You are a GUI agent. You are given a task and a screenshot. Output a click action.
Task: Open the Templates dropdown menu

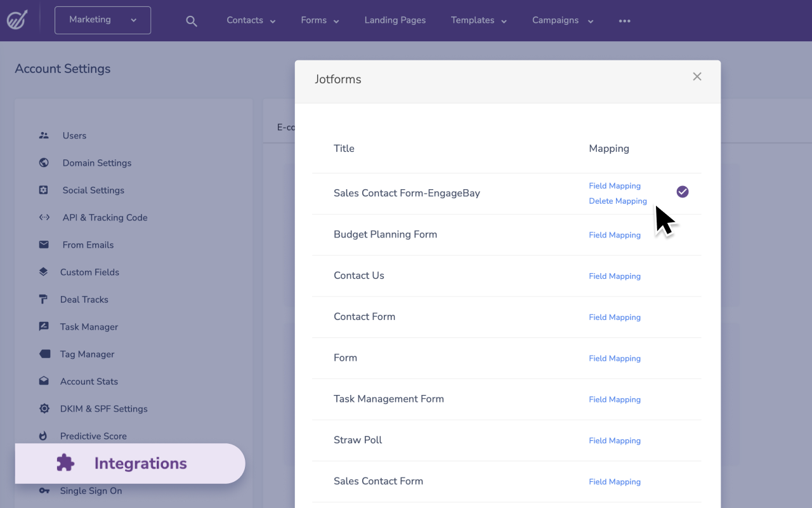(x=479, y=20)
